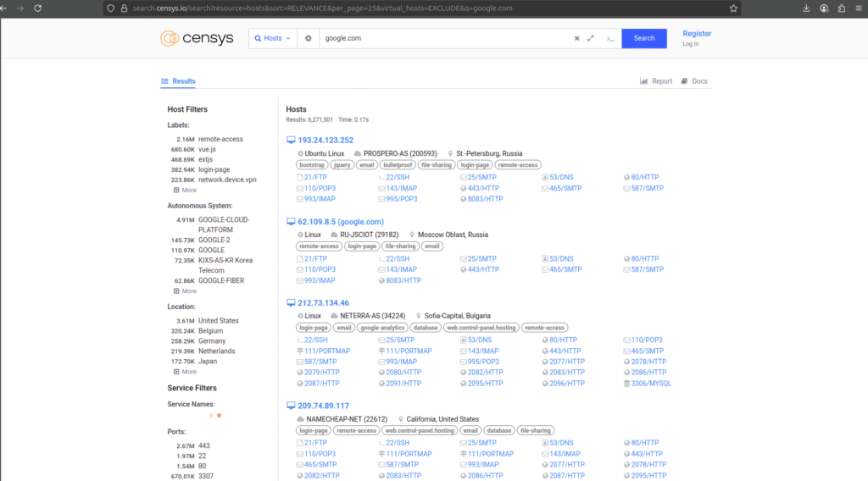The image size is (868, 481).
Task: Open the Hosts resource type dropdown
Action: point(271,38)
